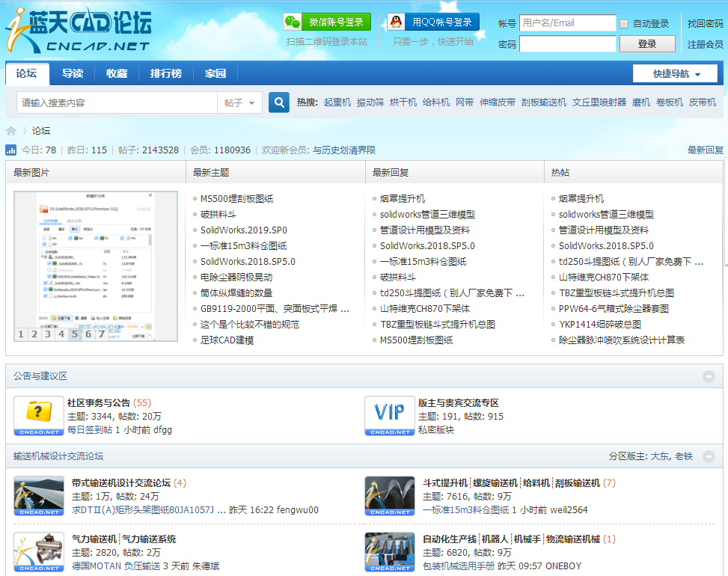The height and width of the screenshot is (576, 728).
Task: Click the forum statistics bar chart icon
Action: tap(10, 150)
